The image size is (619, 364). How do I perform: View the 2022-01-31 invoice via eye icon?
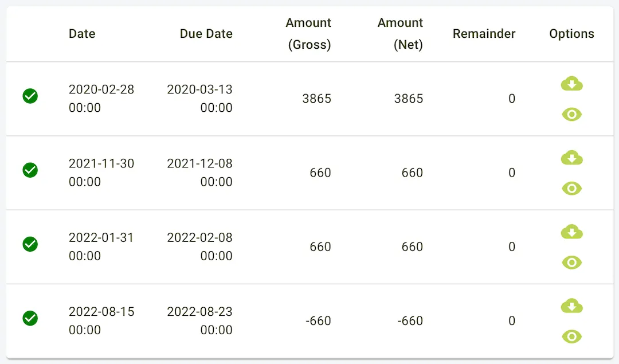571,263
